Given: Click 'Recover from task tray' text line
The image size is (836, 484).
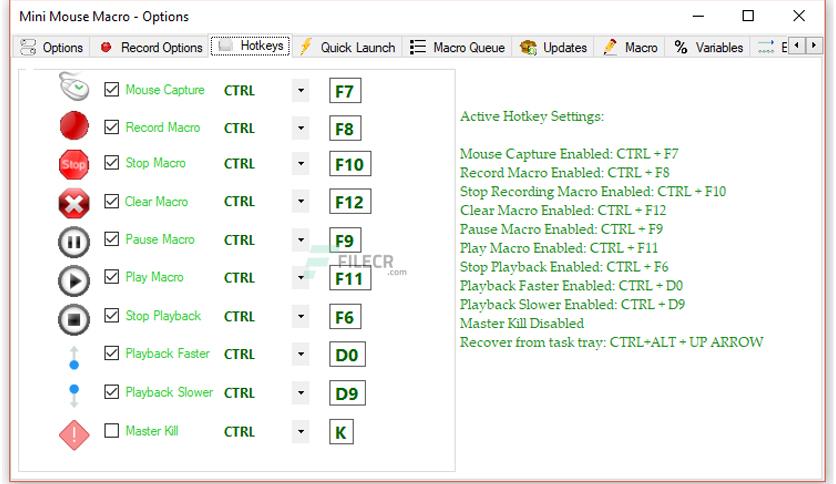Looking at the screenshot, I should (x=612, y=342).
